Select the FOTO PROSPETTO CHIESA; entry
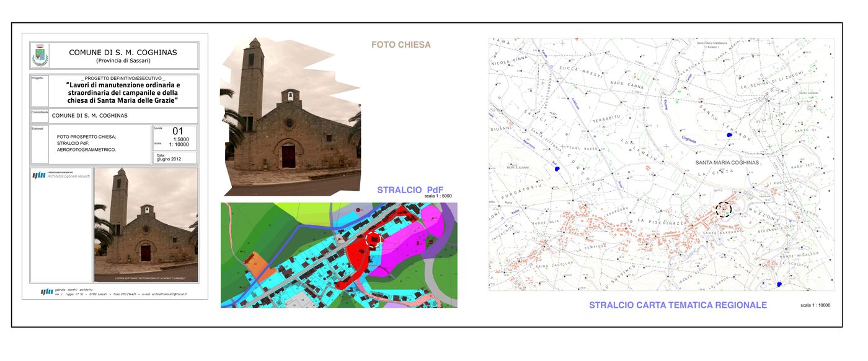Screen dimensions: 868x361 86,136
